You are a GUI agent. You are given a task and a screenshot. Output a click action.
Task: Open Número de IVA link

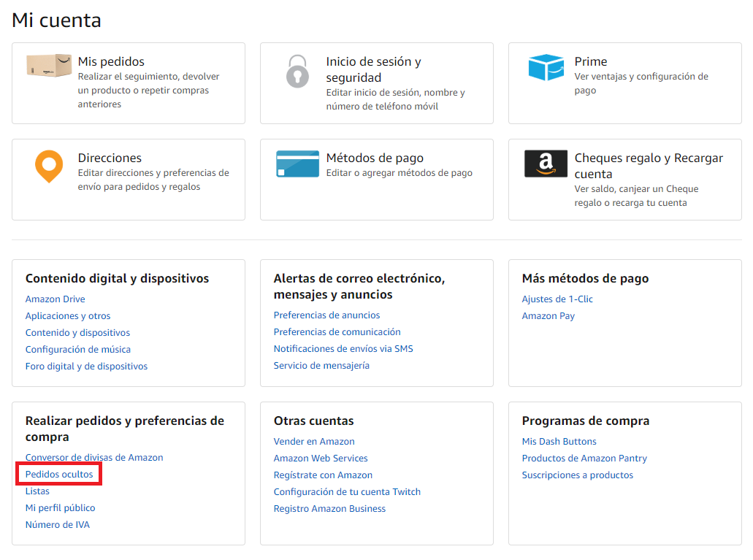[58, 524]
